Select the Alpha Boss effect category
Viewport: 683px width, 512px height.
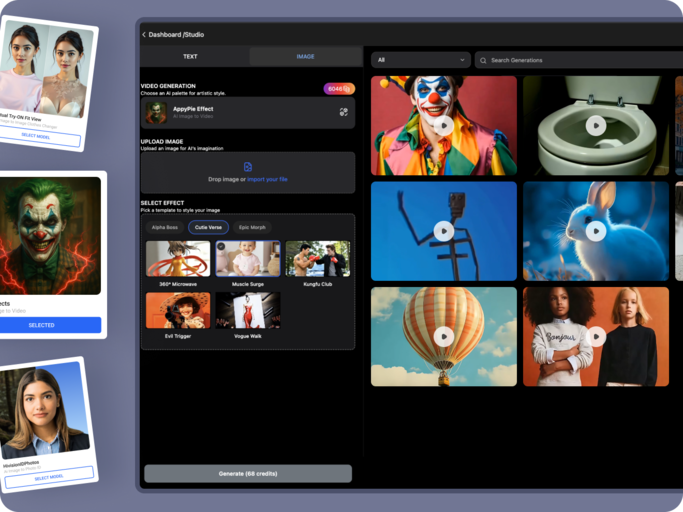point(164,227)
